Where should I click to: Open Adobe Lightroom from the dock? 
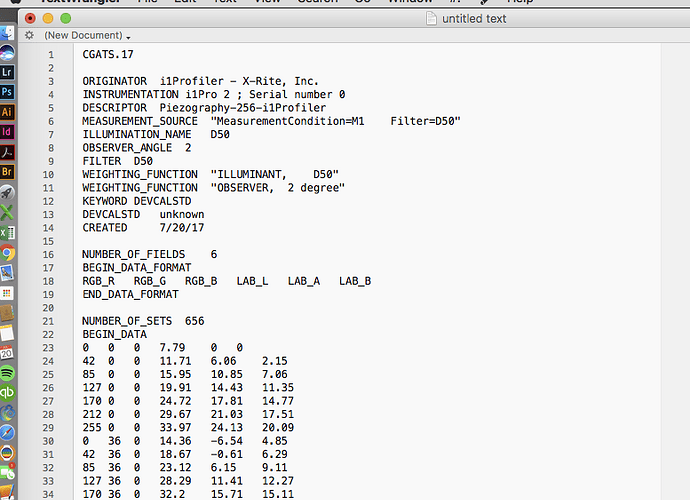point(7,72)
